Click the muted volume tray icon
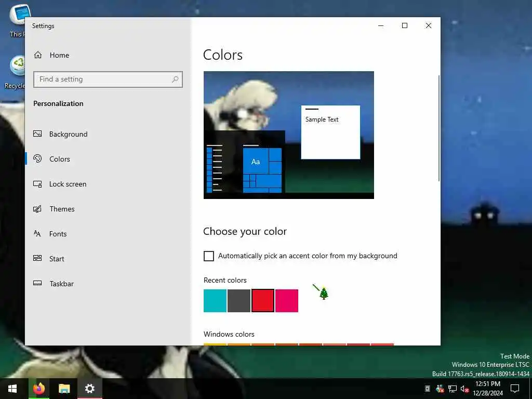The width and height of the screenshot is (532, 399). tap(464, 389)
